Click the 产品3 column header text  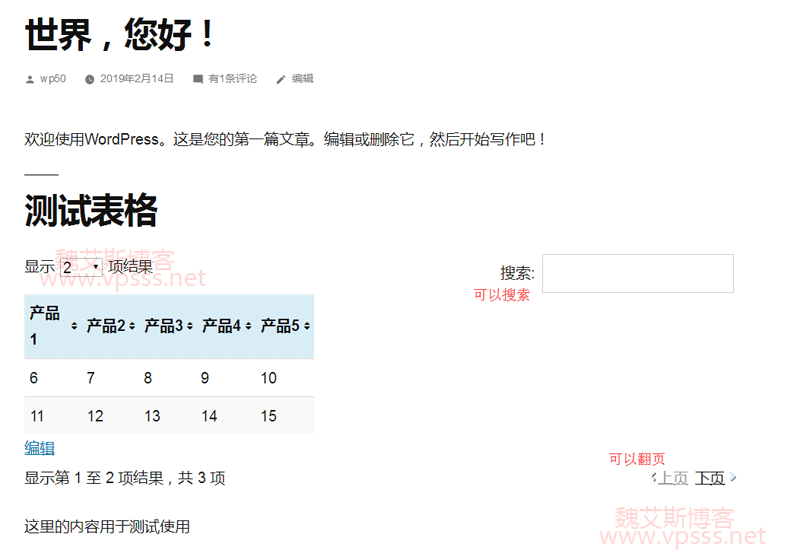coord(163,326)
